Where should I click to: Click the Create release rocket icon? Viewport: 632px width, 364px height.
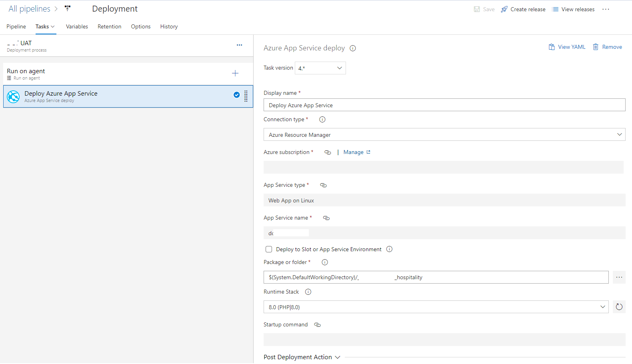click(504, 9)
